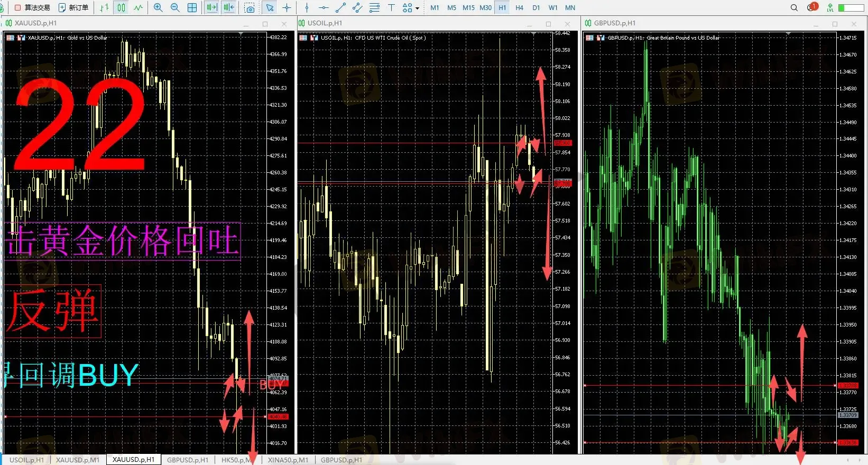Screen dimensions: 868x465
Task: Tile chart windows with the grid icon
Action: (x=192, y=7)
